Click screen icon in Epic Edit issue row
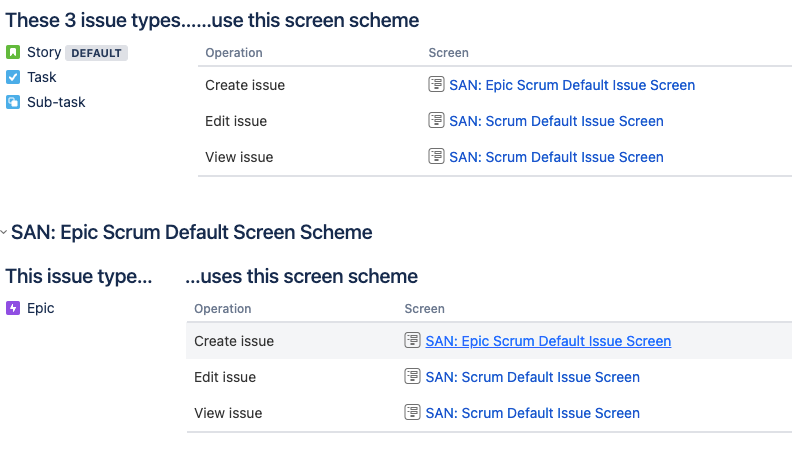The width and height of the screenshot is (792, 467). tap(412, 377)
